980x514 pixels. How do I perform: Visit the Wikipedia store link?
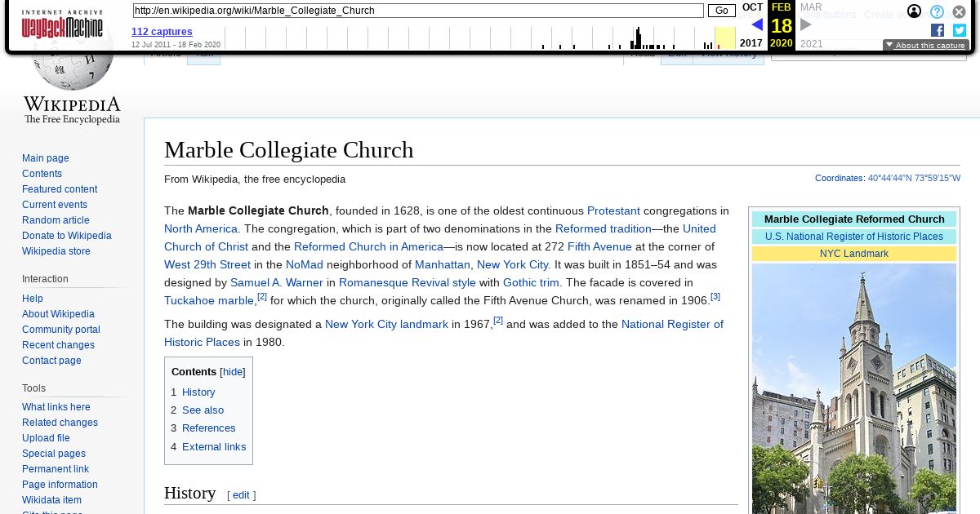click(56, 251)
